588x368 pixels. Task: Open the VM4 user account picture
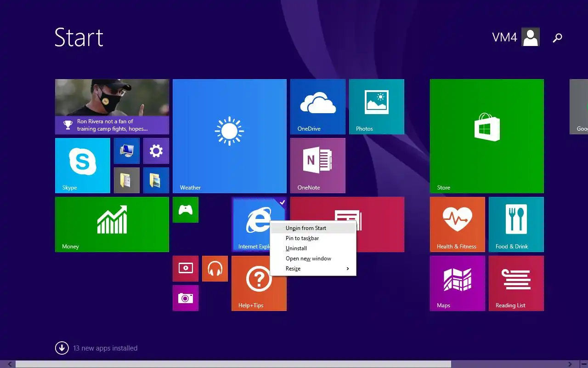tap(531, 37)
